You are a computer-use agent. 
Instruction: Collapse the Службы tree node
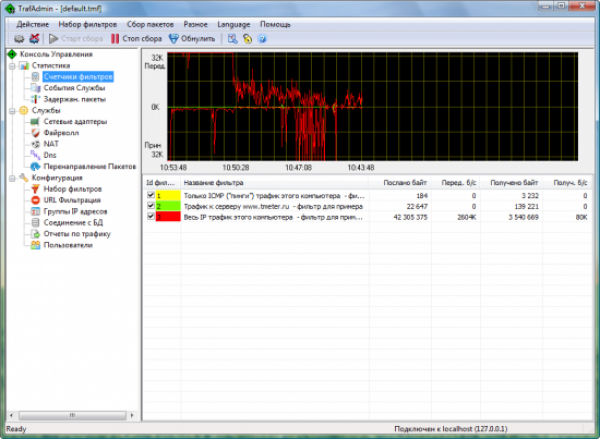click(x=11, y=110)
